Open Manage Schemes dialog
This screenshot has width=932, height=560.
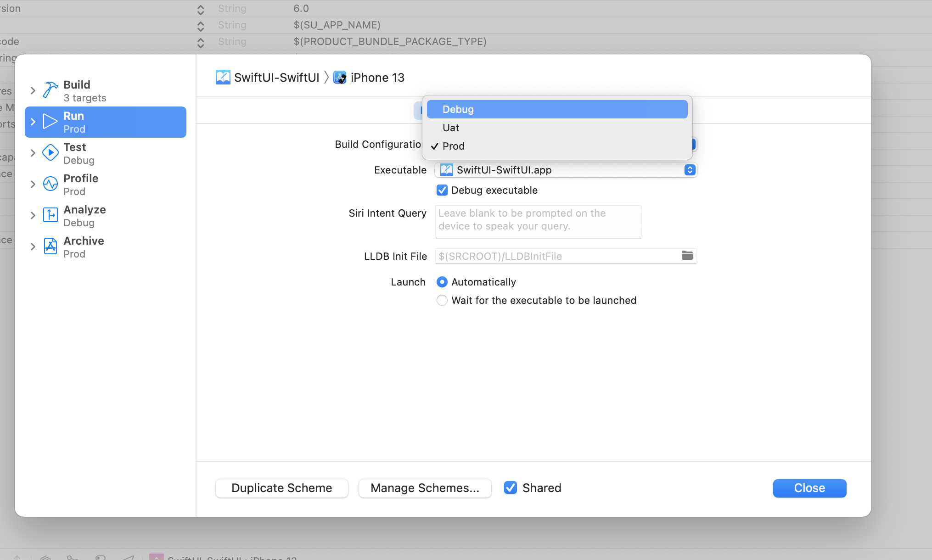pyautogui.click(x=425, y=488)
